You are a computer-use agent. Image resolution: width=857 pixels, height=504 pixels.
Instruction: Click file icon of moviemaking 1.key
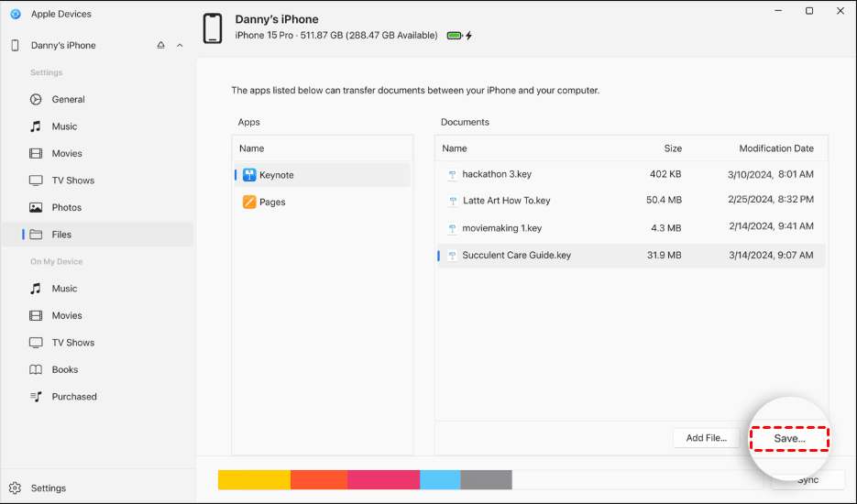[x=452, y=228]
